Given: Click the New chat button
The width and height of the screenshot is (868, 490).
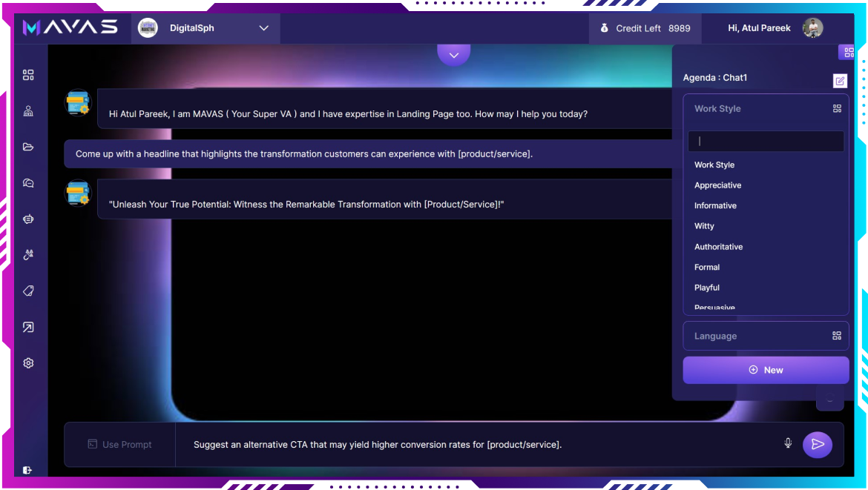Looking at the screenshot, I should [766, 370].
